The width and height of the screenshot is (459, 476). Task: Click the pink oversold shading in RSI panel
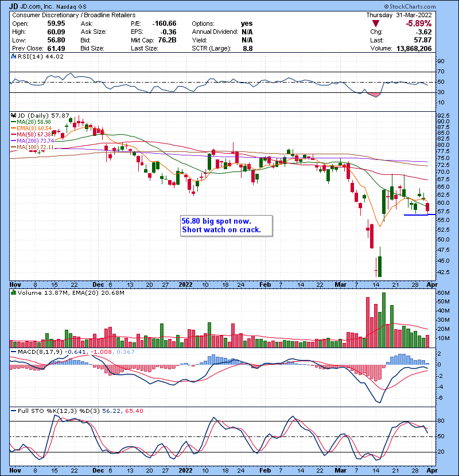[376, 94]
